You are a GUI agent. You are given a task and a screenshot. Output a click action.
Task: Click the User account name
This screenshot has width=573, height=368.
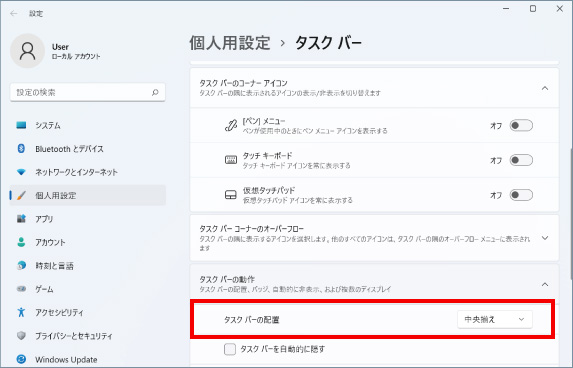coord(60,47)
